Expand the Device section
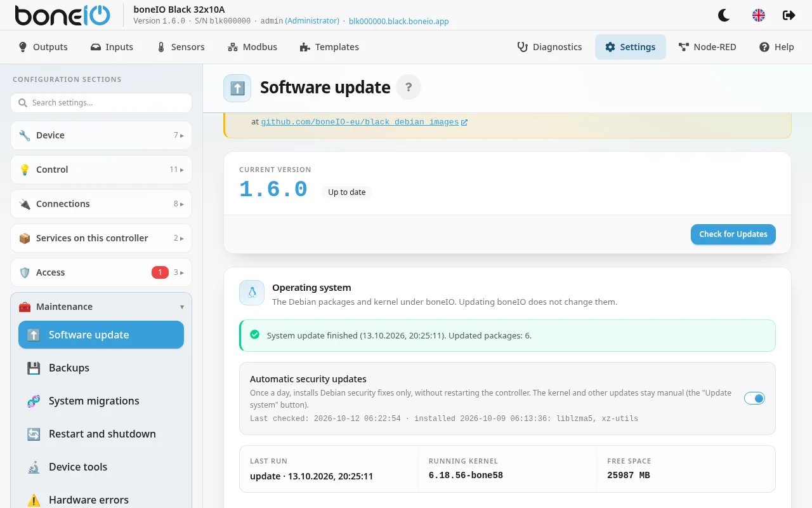Viewport: 812px width, 508px height. 101,135
